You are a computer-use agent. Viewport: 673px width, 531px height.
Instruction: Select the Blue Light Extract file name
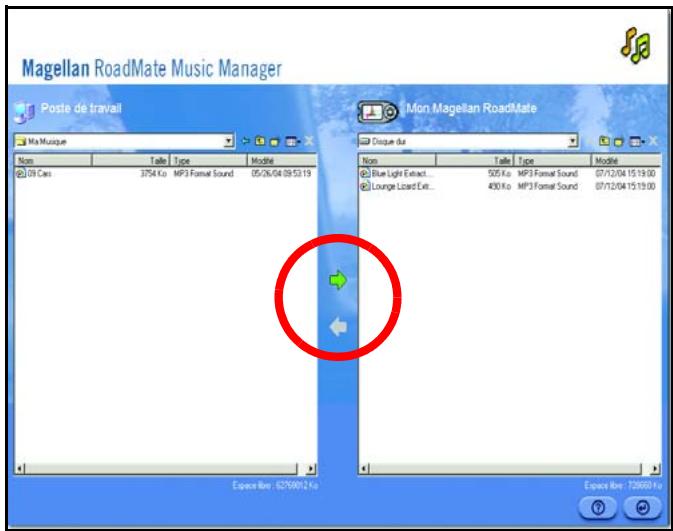point(403,173)
